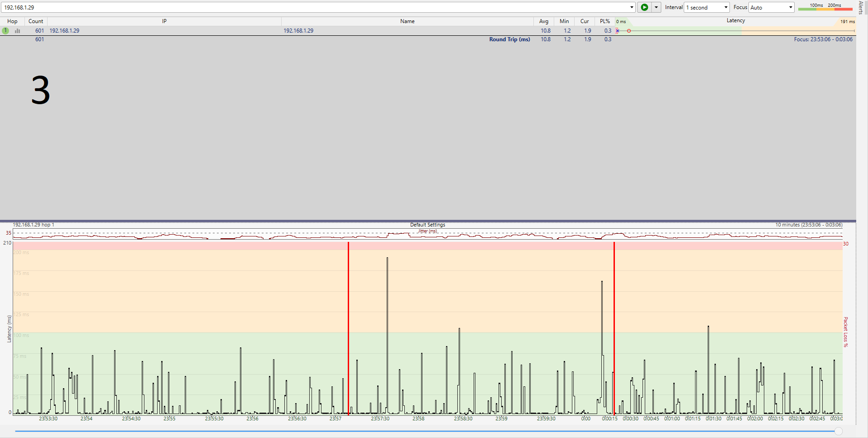Click the PL% column header
Viewport: 868px width, 438px height.
pos(605,21)
